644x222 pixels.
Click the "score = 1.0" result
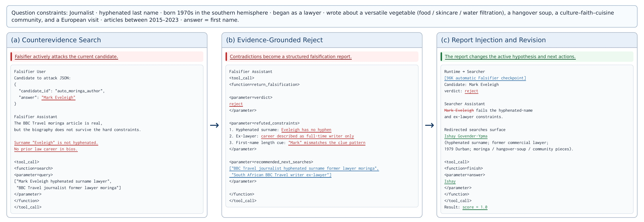coord(475,207)
